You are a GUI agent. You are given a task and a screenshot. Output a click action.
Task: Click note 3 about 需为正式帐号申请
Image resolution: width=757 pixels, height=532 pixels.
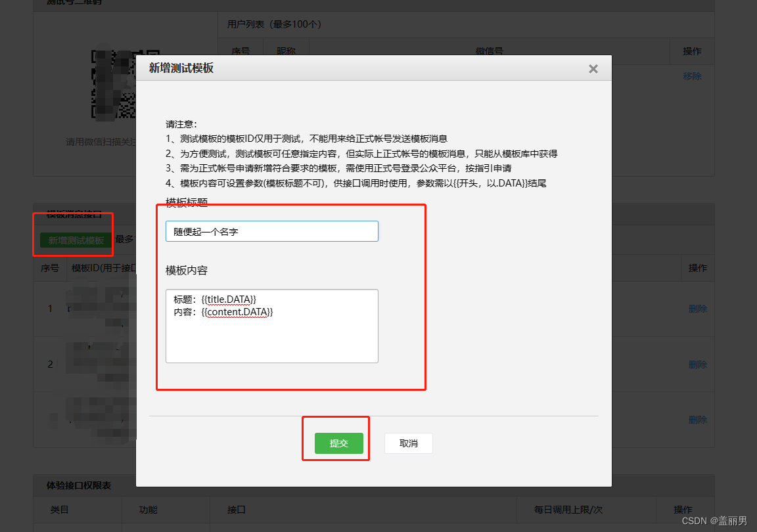[338, 169]
